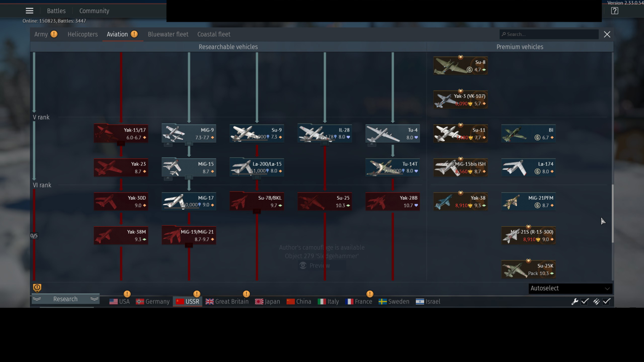The image size is (644, 362).
Task: Switch to the Coastal fleet tab
Action: coord(214,34)
